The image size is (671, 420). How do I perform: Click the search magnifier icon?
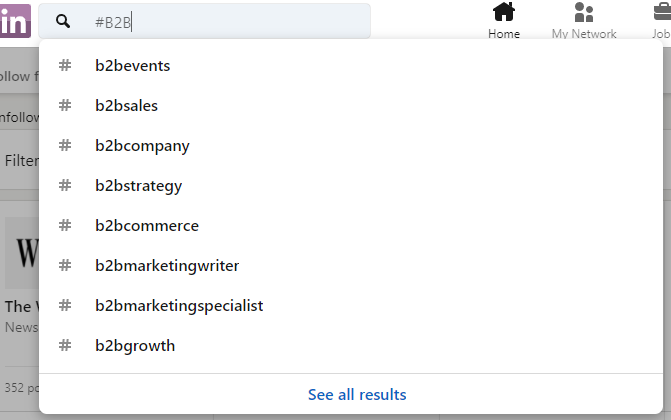[63, 21]
